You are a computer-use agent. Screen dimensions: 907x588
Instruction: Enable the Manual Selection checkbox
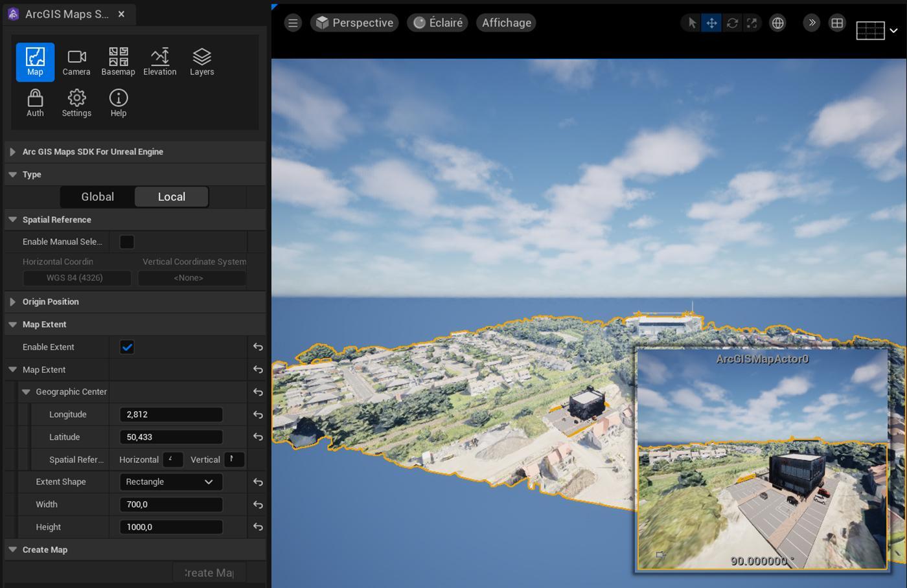(127, 242)
